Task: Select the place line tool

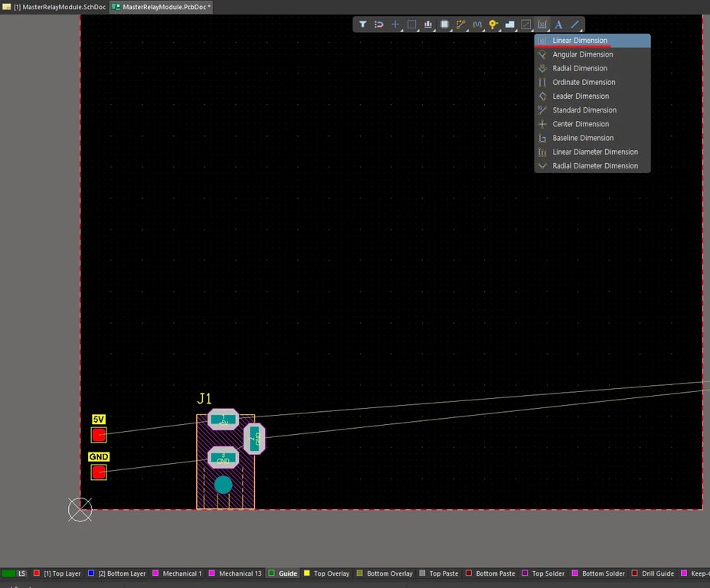Action: coord(575,24)
